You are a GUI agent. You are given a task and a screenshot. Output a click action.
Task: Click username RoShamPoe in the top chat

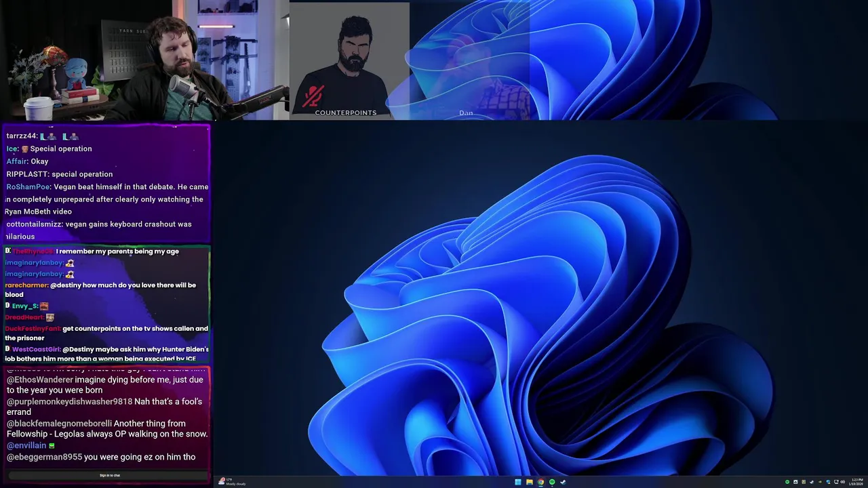click(28, 187)
